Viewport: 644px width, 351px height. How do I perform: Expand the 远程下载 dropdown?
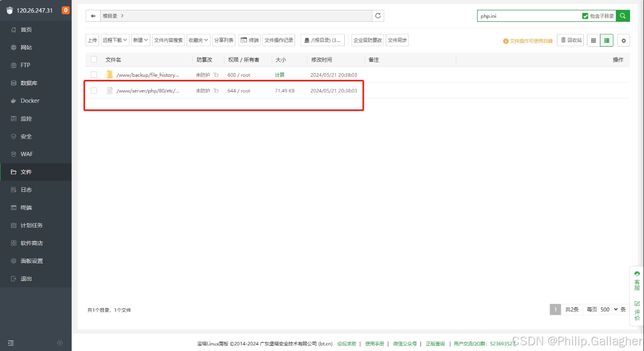coord(114,40)
